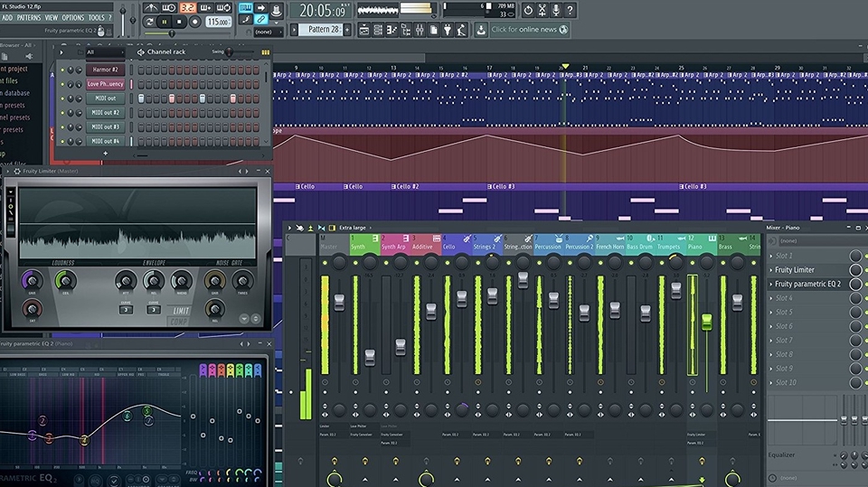Expand Slot 1 arrow in mixer effects
This screenshot has width=868, height=487.
[771, 257]
